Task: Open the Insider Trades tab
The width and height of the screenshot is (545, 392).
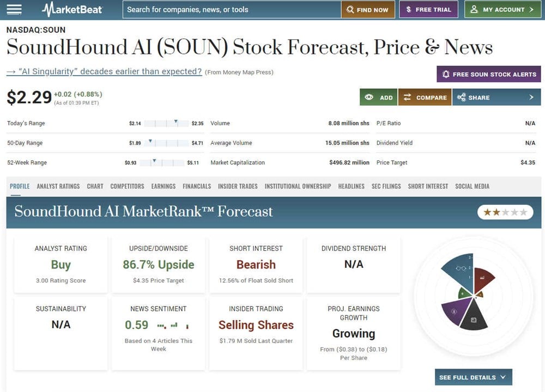Action: tap(238, 186)
